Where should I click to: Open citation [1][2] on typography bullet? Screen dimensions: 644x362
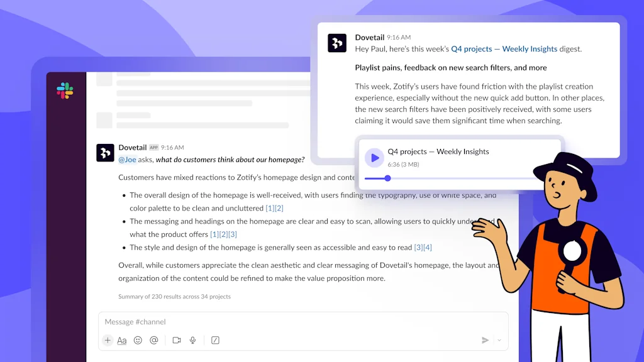pos(275,207)
